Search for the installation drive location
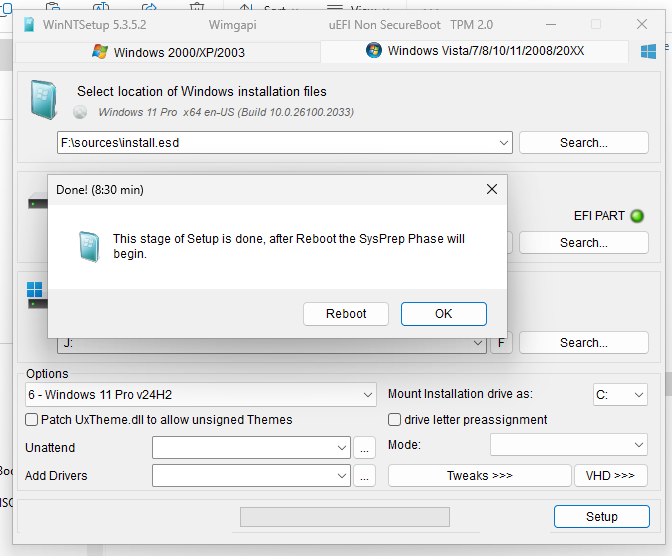The width and height of the screenshot is (672, 556). 583,343
